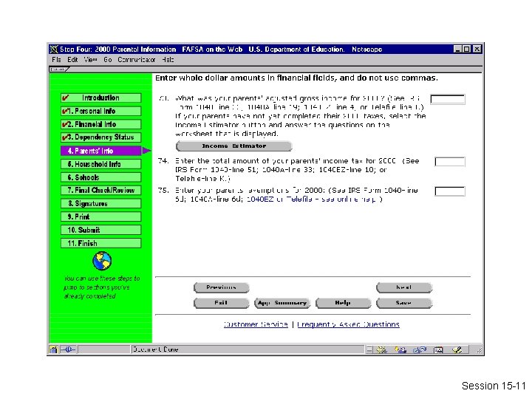The height and width of the screenshot is (399, 532).
Task: Click the purple arrow beside Parents' Info
Action: click(x=146, y=151)
